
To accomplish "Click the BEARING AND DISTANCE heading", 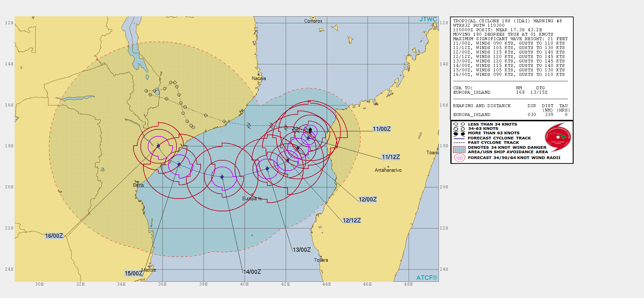I will (482, 106).
